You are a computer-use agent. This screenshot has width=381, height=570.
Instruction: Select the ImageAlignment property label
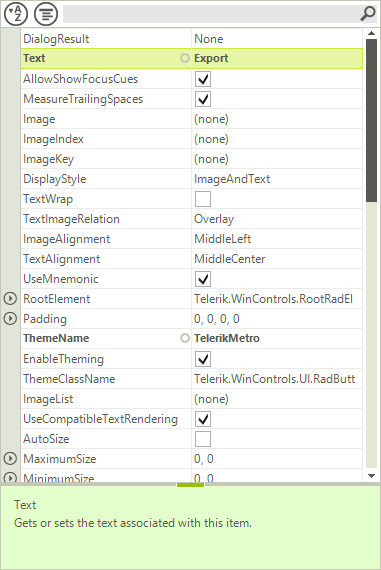(67, 239)
